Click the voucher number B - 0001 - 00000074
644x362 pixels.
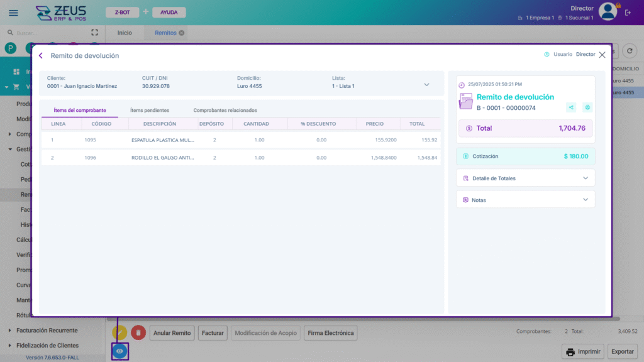506,108
